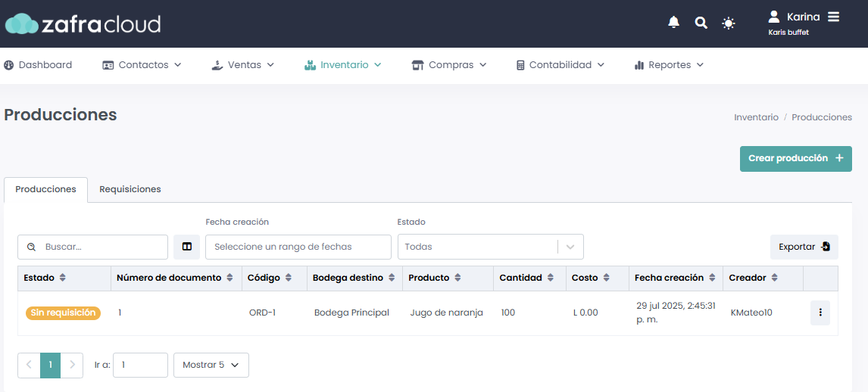This screenshot has width=868, height=392.
Task: Click the zafracloud logo
Action: click(83, 23)
